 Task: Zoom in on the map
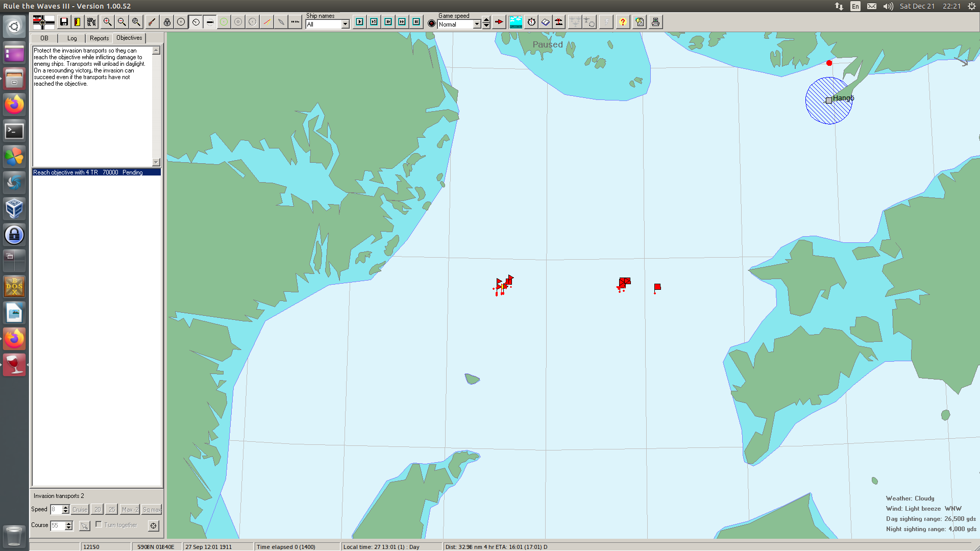[x=107, y=22]
